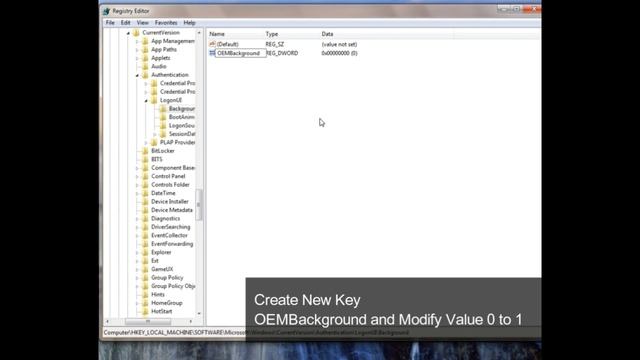Click the GameUX folder icon

pyautogui.click(x=145, y=269)
